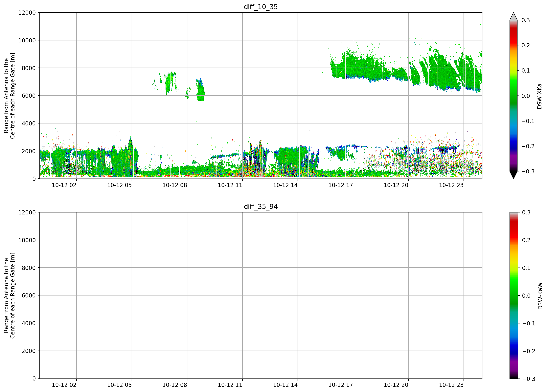The height and width of the screenshot is (392, 547).
Task: Select the diff_10_35 plot's y-axis label
Action: pyautogui.click(x=9, y=96)
